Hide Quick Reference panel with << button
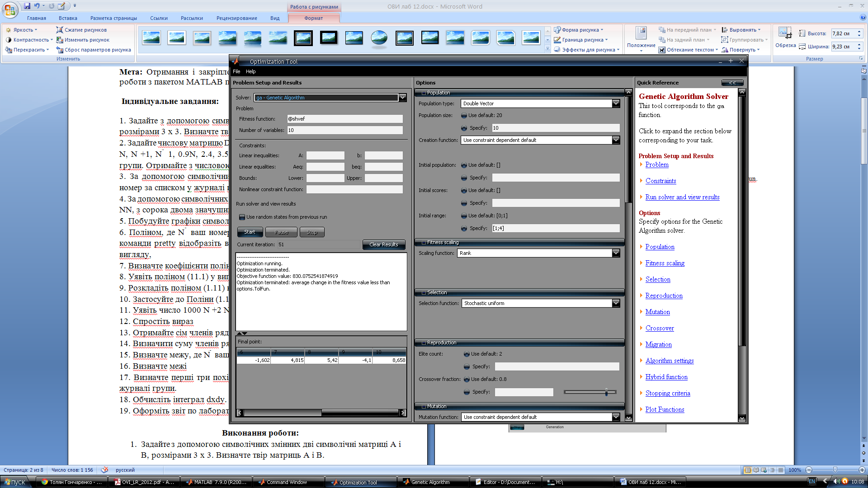 732,83
